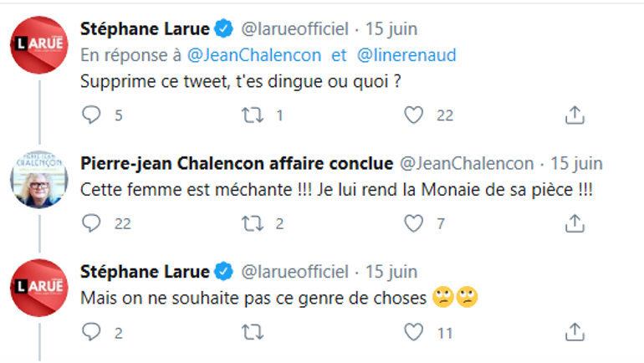Like the "Cette femme est méchante" tweet
This screenshot has width=644, height=363.
coord(414,223)
